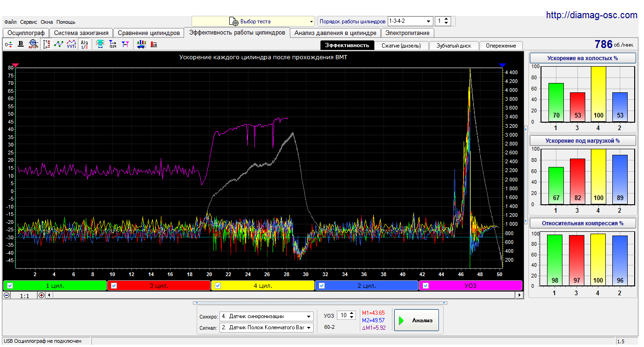Click the plus zoom-in icon below the chart
The height and width of the screenshot is (347, 644).
41,295
